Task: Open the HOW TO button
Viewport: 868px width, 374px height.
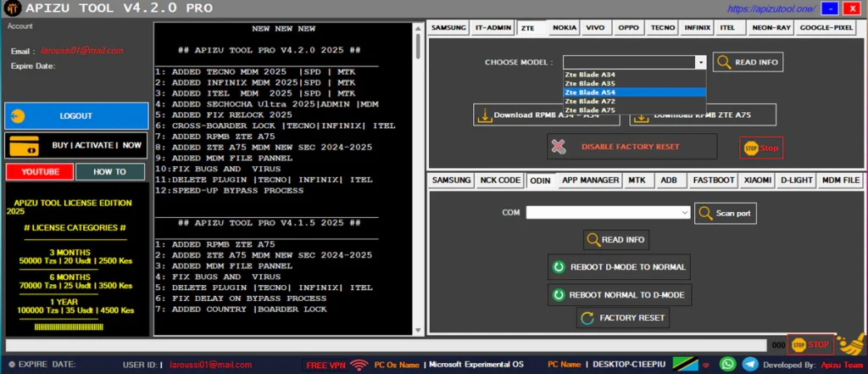Action: pyautogui.click(x=110, y=172)
